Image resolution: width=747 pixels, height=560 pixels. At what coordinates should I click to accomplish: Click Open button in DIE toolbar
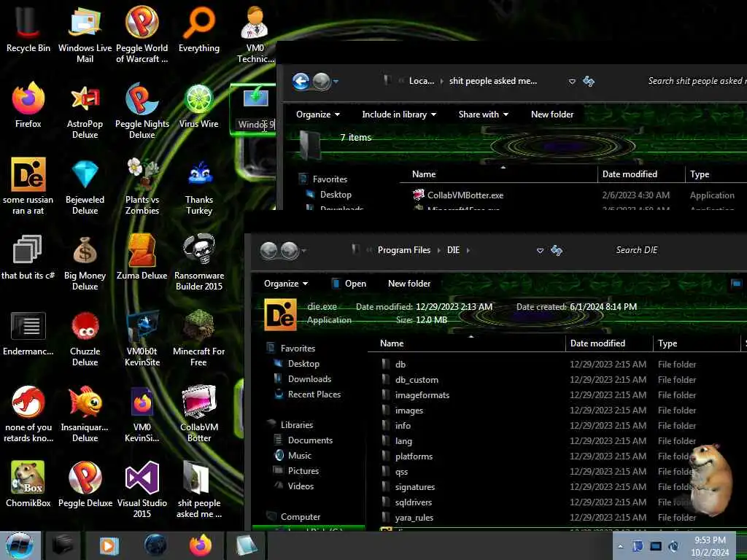[349, 284]
